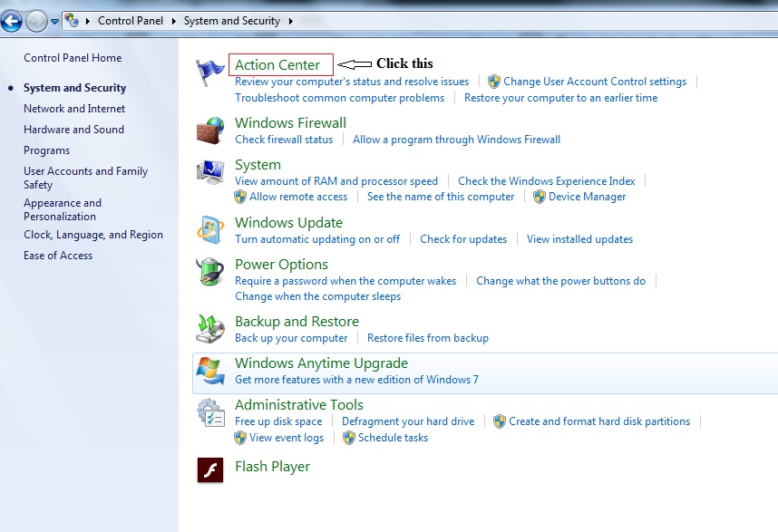Click the System computer icon

210,172
